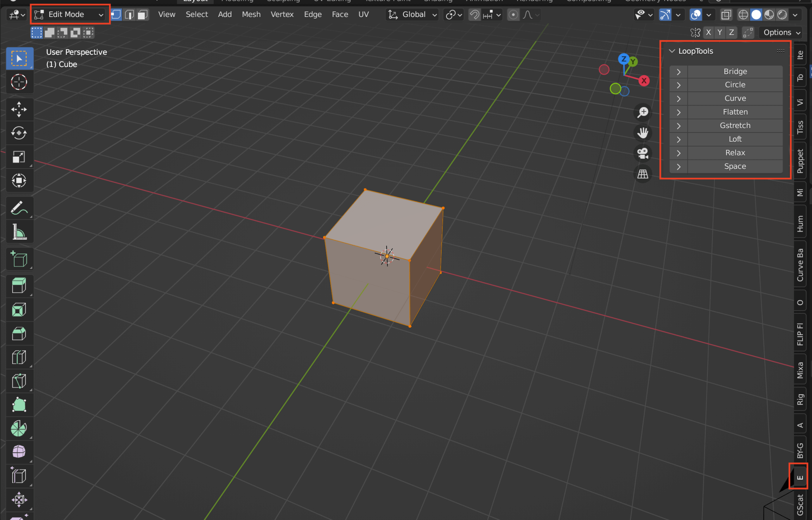Select the Cursor tool in toolbar

point(19,82)
